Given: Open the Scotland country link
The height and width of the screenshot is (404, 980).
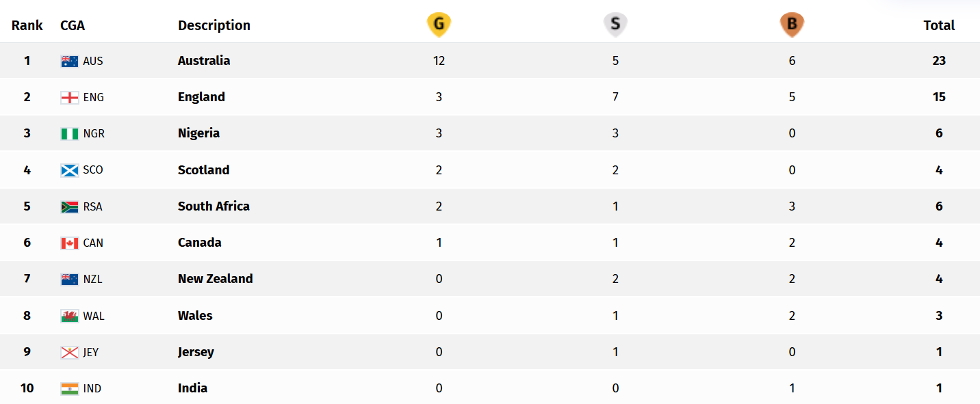Looking at the screenshot, I should (203, 170).
